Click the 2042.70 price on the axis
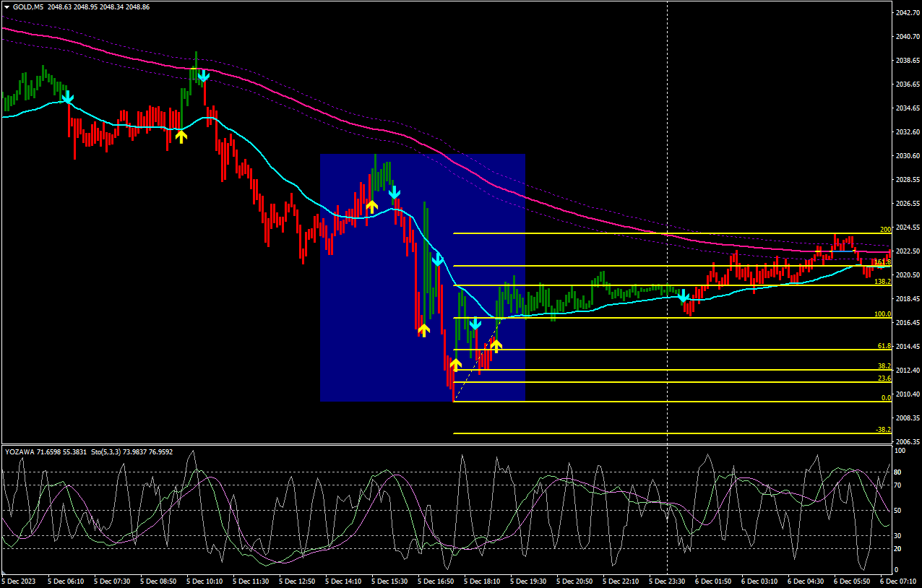The height and width of the screenshot is (588, 922). click(907, 13)
